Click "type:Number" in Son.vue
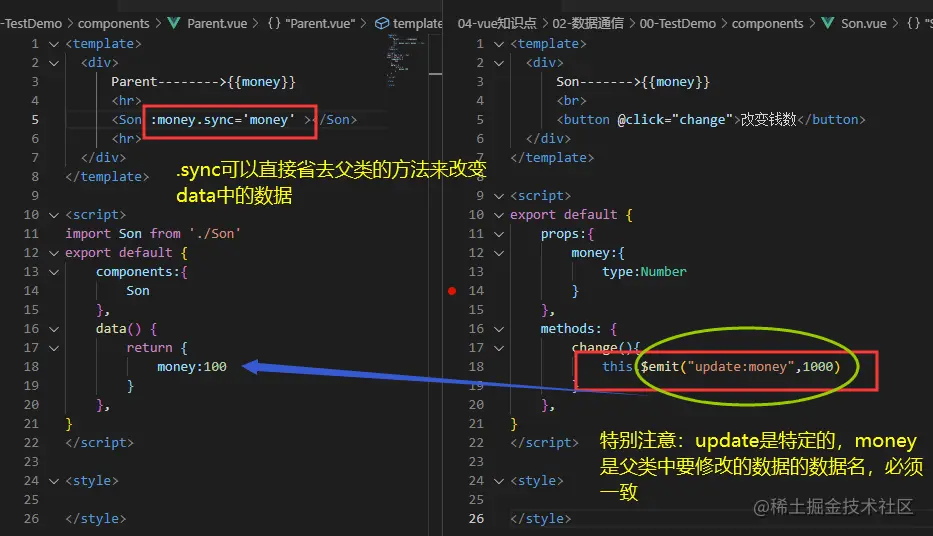933x536 pixels. pos(644,272)
